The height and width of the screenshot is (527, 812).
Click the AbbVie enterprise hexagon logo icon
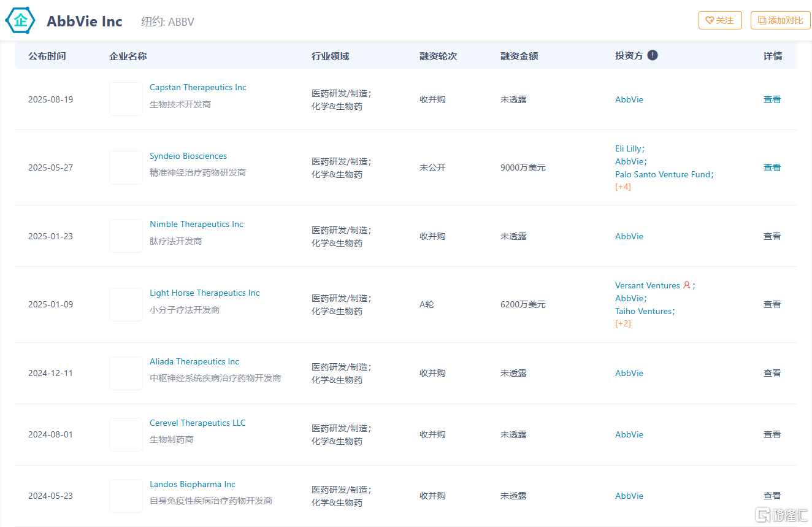pyautogui.click(x=20, y=20)
